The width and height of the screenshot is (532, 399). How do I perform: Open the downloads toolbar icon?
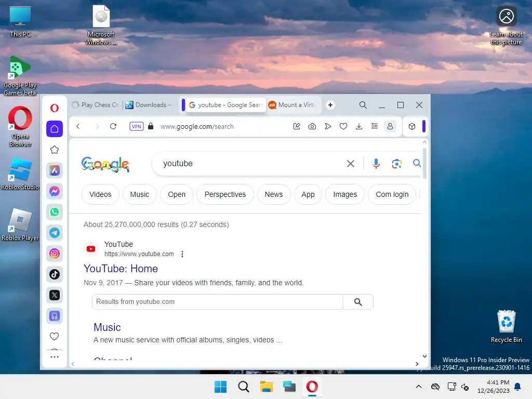coord(359,126)
